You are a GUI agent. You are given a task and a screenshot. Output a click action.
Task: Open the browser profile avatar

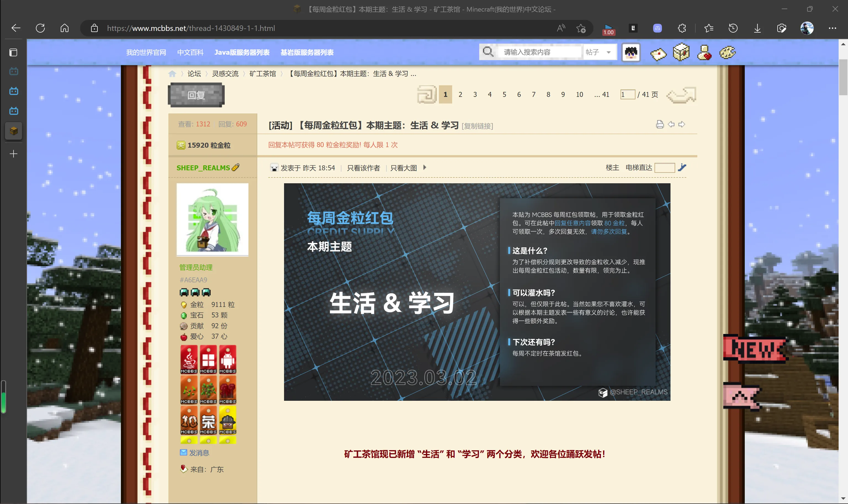coord(807,28)
